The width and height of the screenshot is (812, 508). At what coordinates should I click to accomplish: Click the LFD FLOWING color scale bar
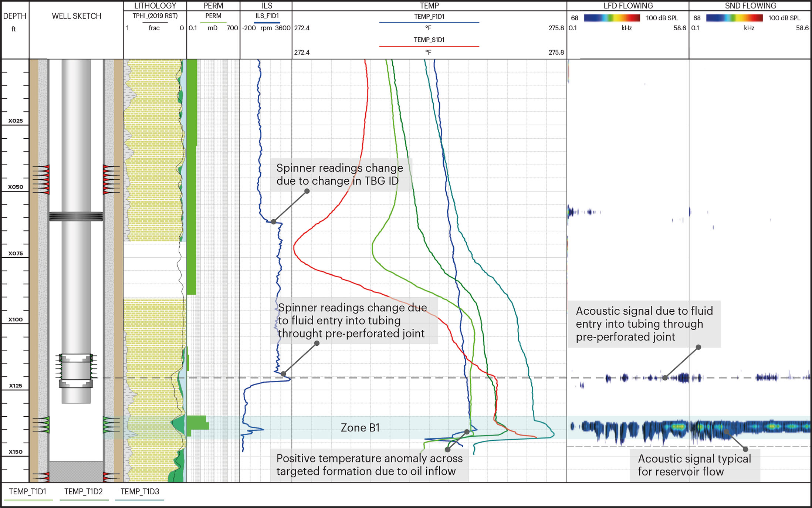612,18
